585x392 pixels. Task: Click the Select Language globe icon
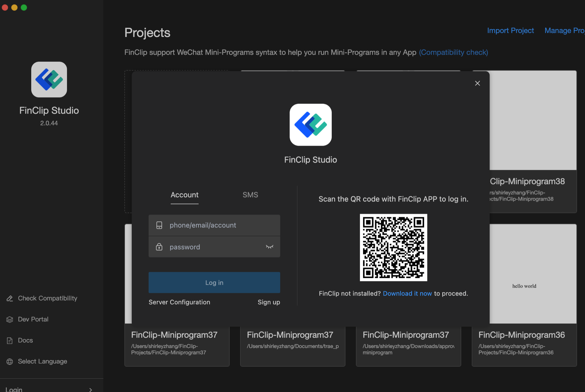(x=10, y=361)
